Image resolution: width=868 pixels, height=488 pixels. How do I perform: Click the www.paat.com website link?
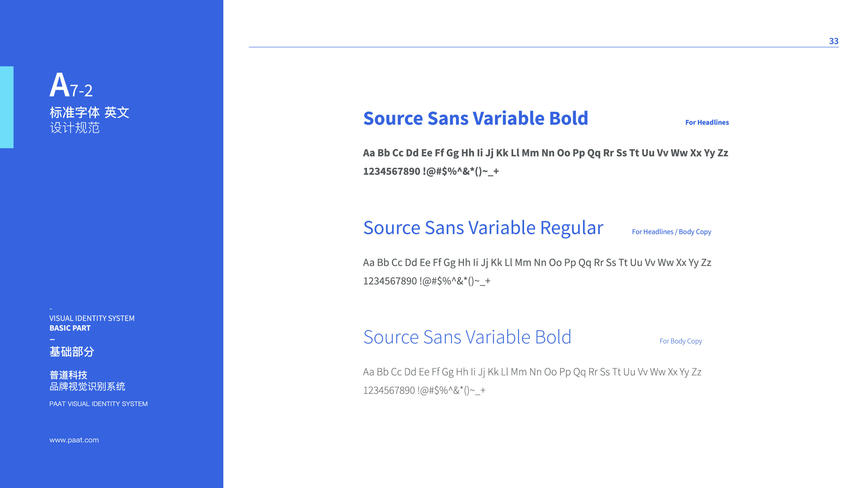[x=74, y=440]
